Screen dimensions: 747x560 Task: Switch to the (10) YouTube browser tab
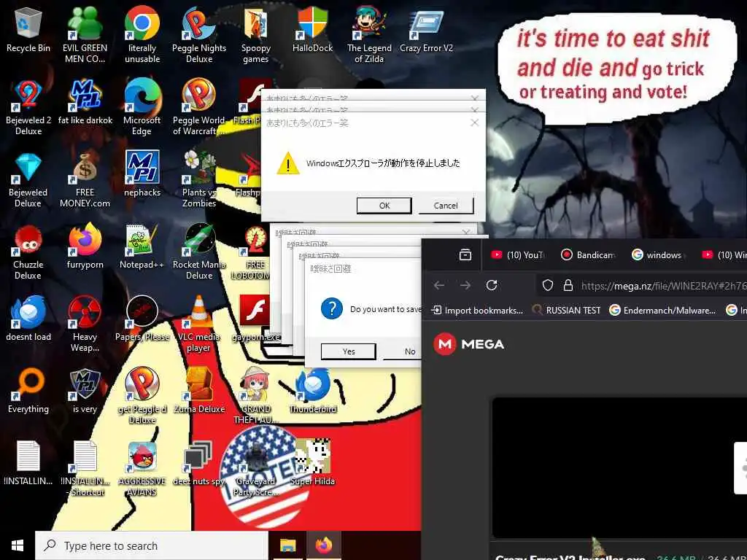pos(517,255)
